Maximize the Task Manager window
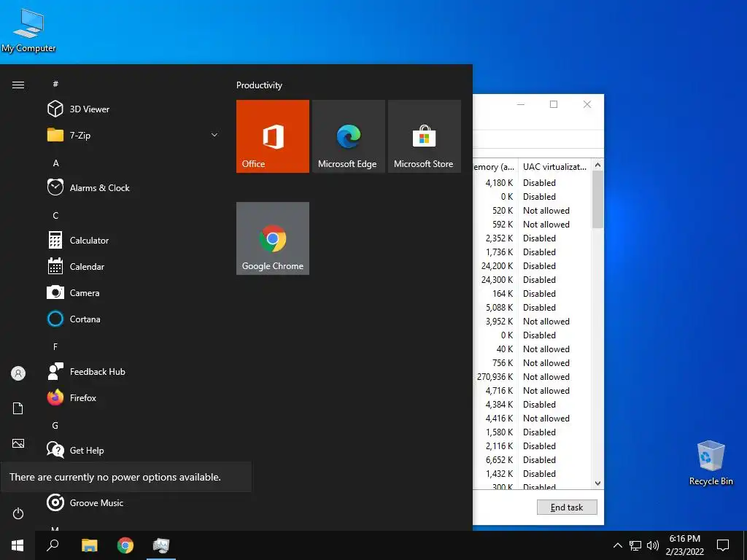 (x=554, y=104)
